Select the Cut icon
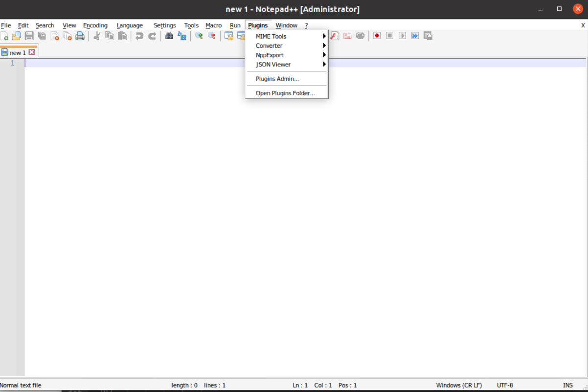 point(96,36)
